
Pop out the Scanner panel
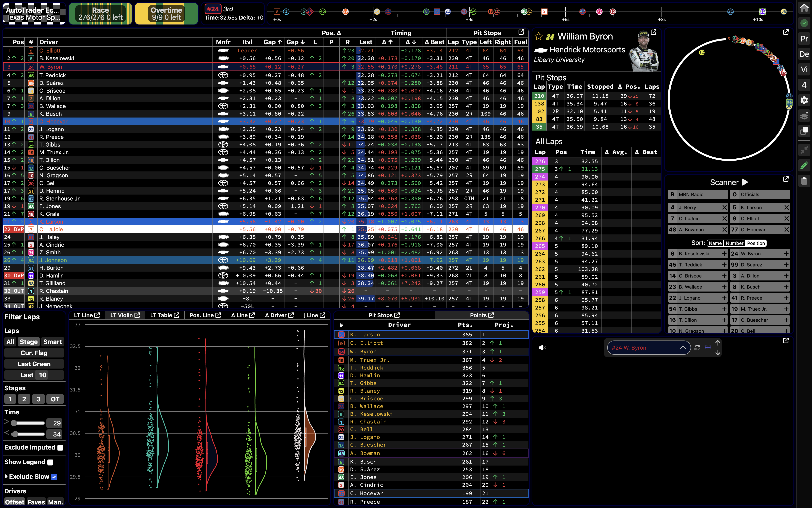click(x=786, y=179)
